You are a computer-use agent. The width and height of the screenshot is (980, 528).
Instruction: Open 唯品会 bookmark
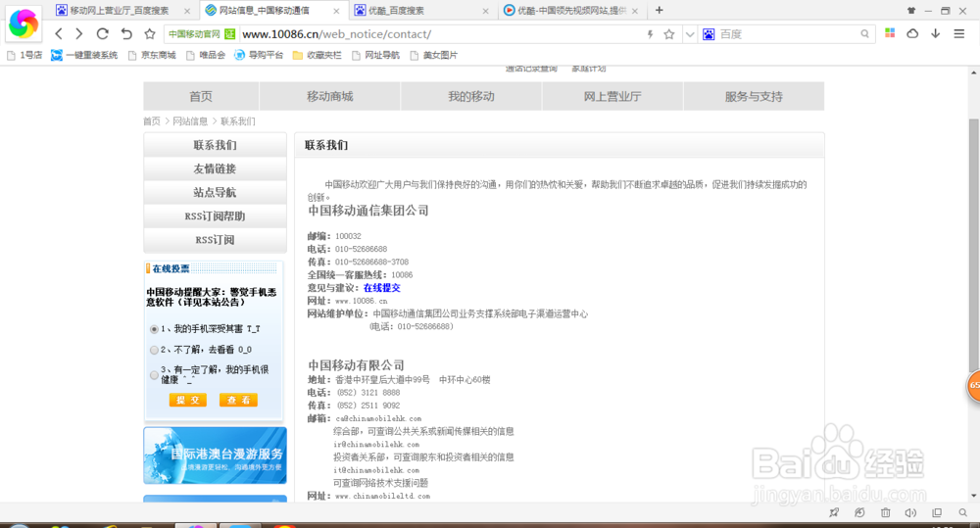[x=206, y=55]
